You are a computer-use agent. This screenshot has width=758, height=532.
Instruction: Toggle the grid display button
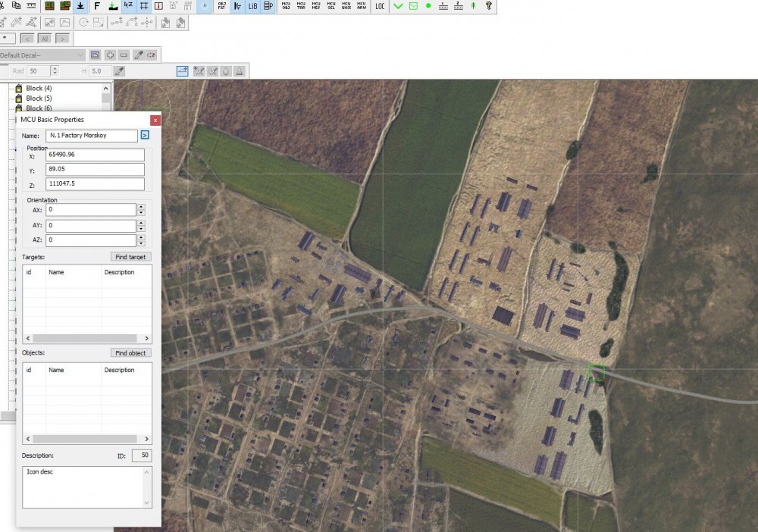[x=143, y=6]
